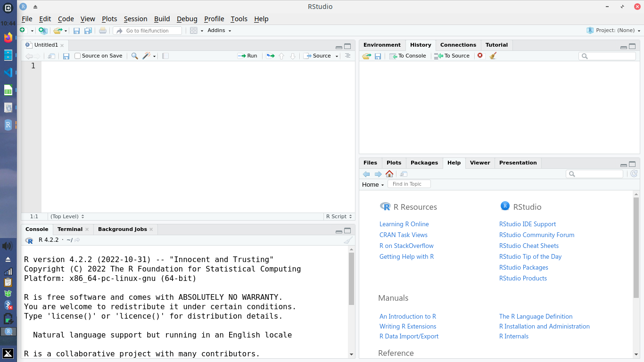Go forward in Help pane
This screenshot has height=362, width=644.
pos(378,174)
